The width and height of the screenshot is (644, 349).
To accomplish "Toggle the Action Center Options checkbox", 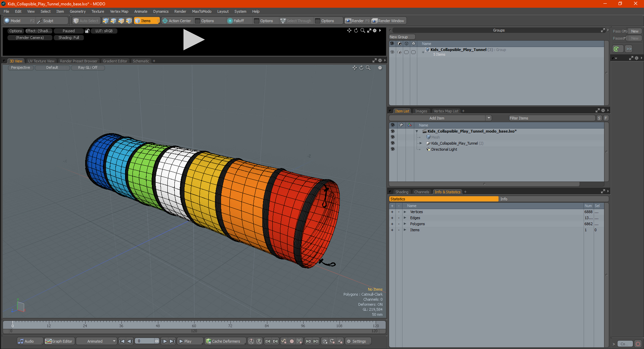I will pos(198,21).
